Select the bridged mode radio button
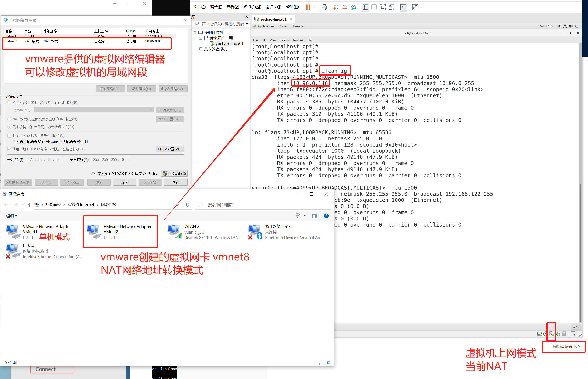588x379 pixels. 10,102
